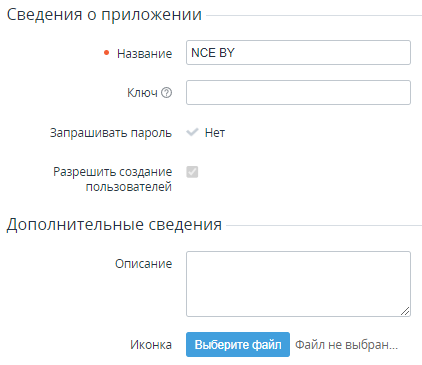
Task: Toggle the Нет value for Запрашивать пароль
Action: point(215,133)
